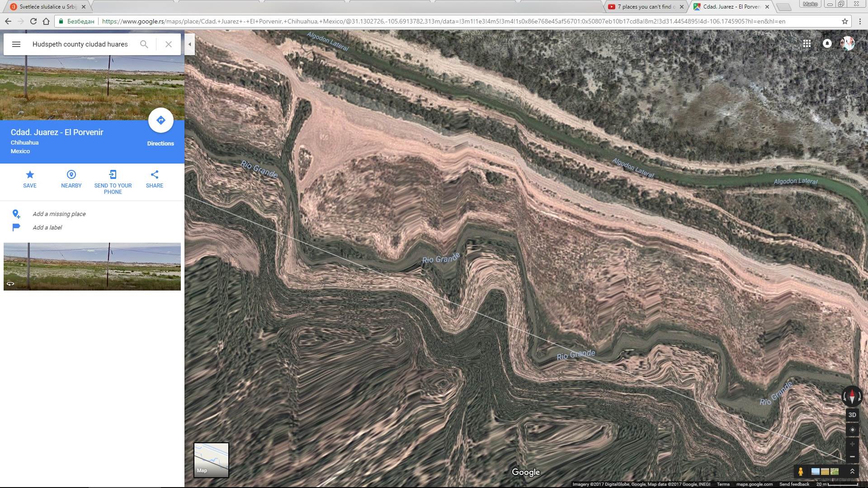Click the search magnifier icon
The height and width of the screenshot is (488, 868).
click(144, 44)
